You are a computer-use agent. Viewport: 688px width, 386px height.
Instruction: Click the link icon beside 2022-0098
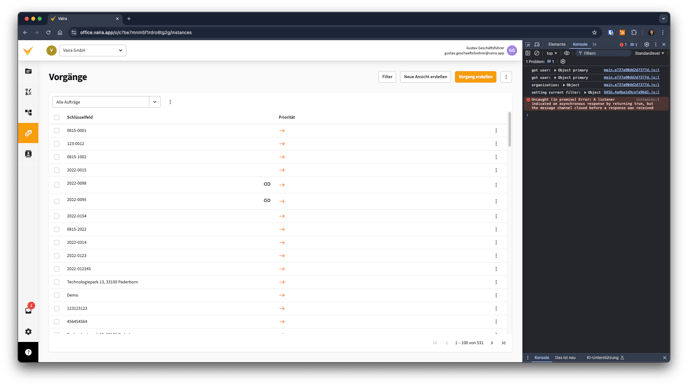coord(267,184)
